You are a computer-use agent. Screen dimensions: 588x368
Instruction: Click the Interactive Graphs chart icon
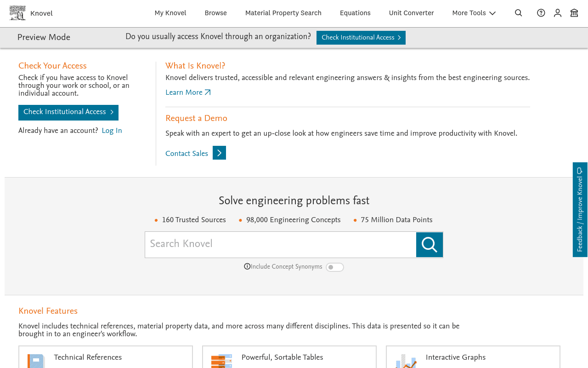pyautogui.click(x=406, y=361)
